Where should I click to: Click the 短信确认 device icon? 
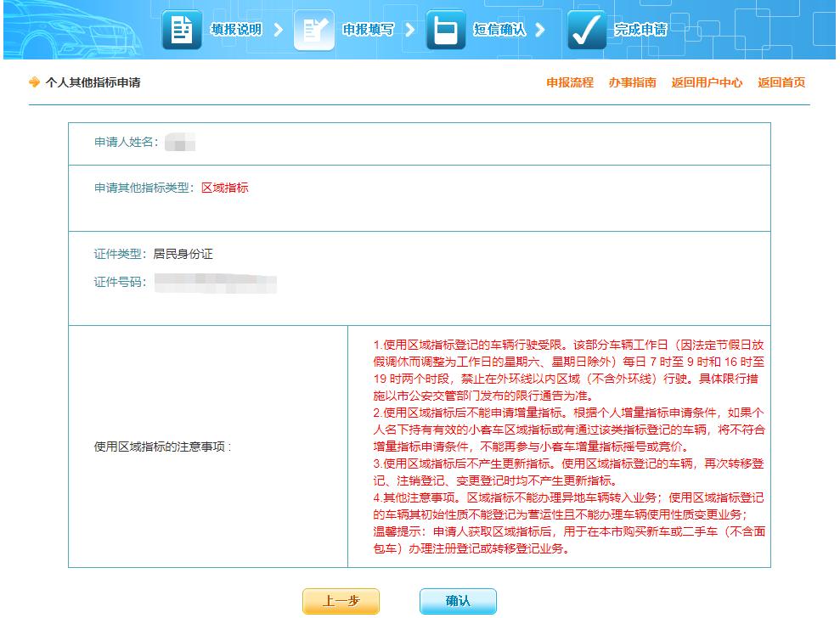(447, 28)
